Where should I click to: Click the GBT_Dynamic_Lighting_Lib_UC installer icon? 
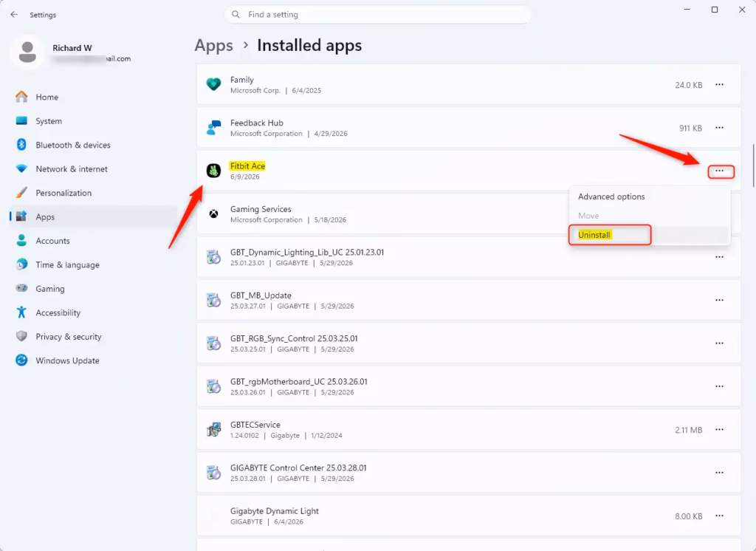[213, 257]
